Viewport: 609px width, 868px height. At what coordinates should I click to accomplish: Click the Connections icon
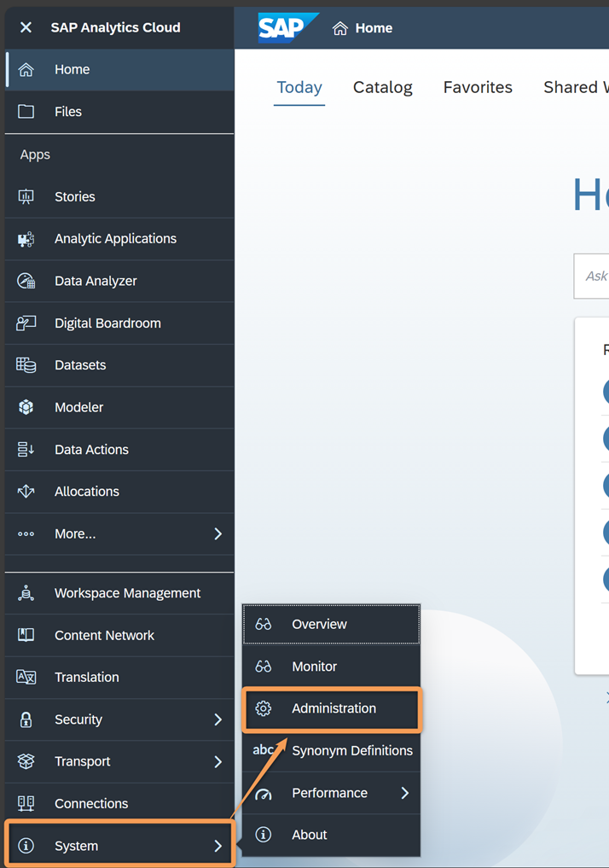tap(26, 803)
